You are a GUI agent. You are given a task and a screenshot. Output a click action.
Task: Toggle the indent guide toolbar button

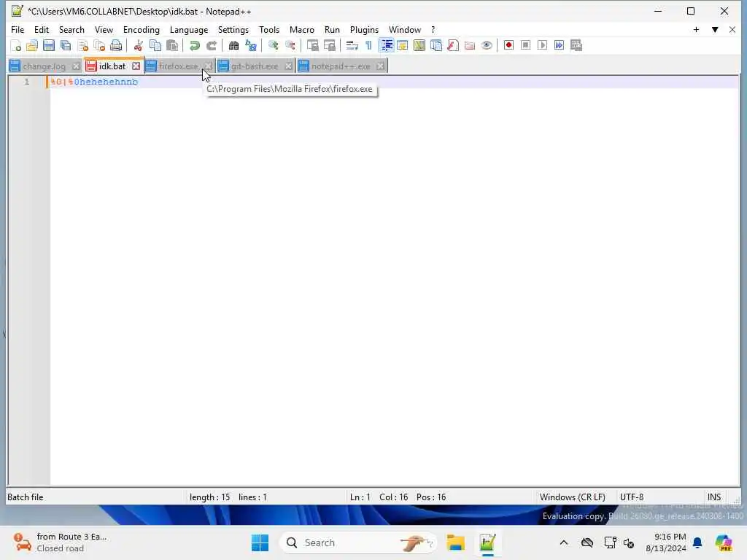(x=386, y=45)
